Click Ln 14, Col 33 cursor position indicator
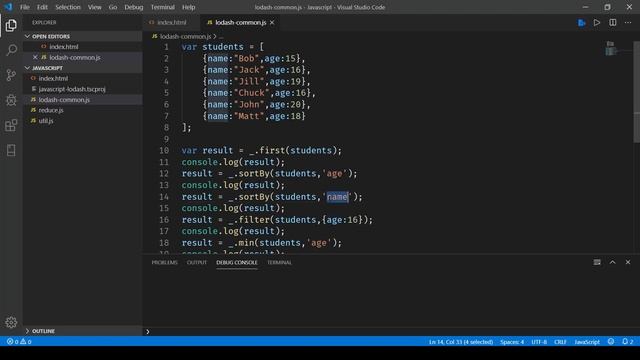The image size is (640, 360). click(461, 342)
